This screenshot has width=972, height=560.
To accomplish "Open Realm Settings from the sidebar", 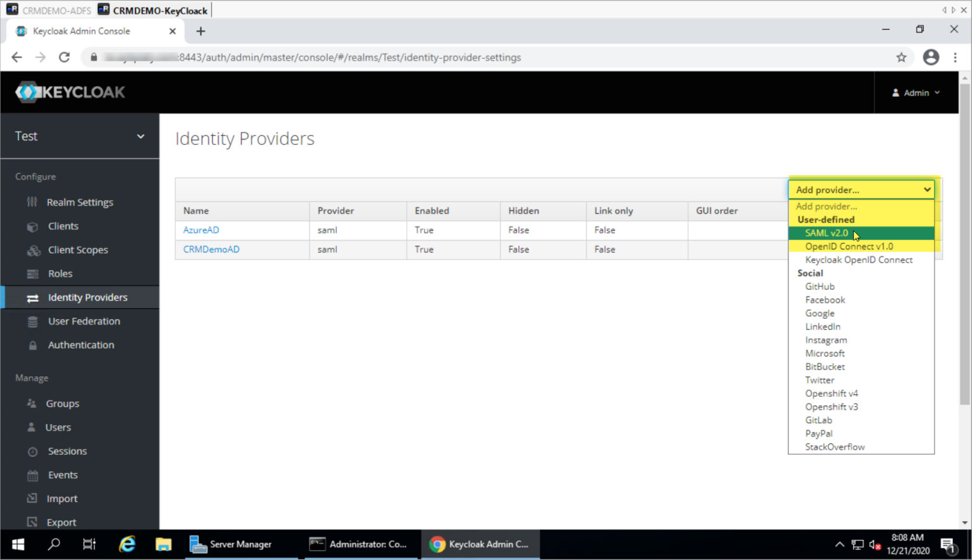I will 80,202.
